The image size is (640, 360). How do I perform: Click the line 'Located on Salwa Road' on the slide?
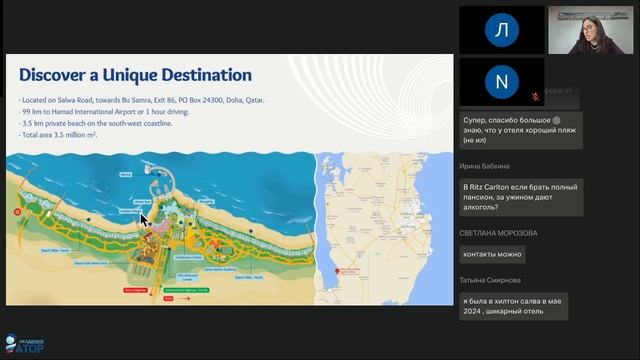coord(141,100)
